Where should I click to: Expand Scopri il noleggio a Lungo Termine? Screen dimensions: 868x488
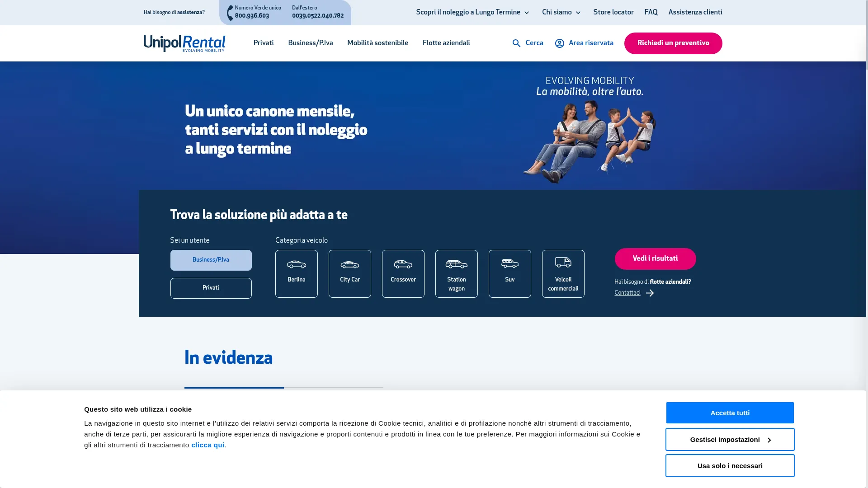(472, 13)
